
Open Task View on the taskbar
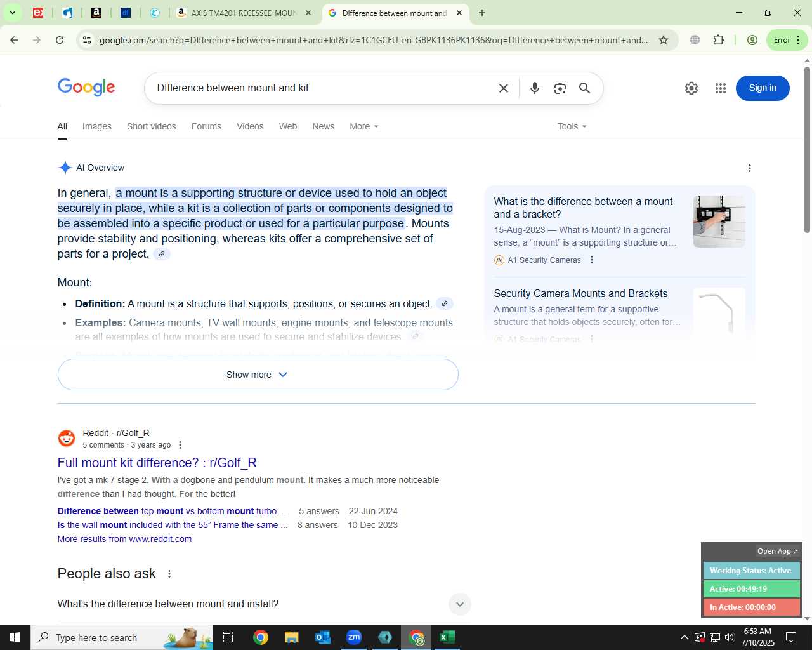click(x=228, y=637)
